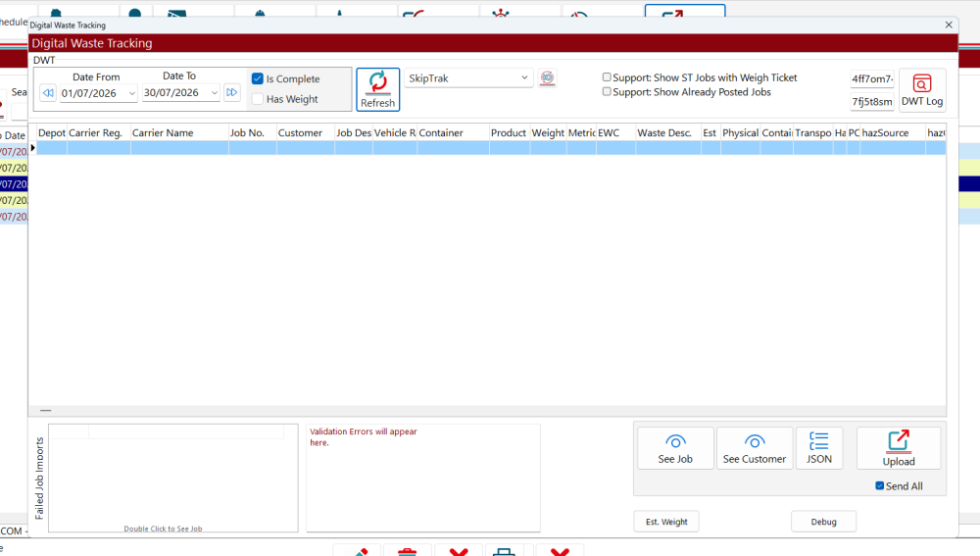Viewport: 980px width, 556px height.
Task: Sort by Depot column header
Action: 52,132
